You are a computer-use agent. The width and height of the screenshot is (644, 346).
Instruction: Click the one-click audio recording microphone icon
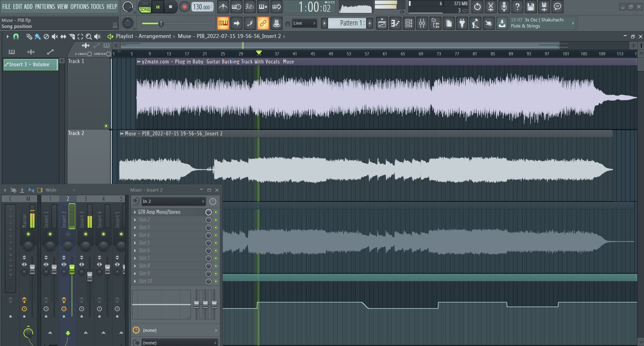(x=504, y=6)
